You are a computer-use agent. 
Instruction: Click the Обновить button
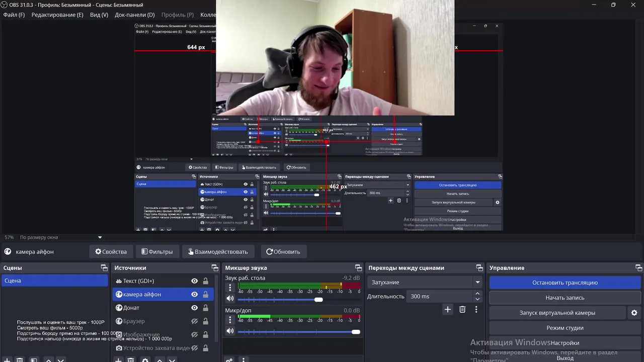[x=283, y=252]
